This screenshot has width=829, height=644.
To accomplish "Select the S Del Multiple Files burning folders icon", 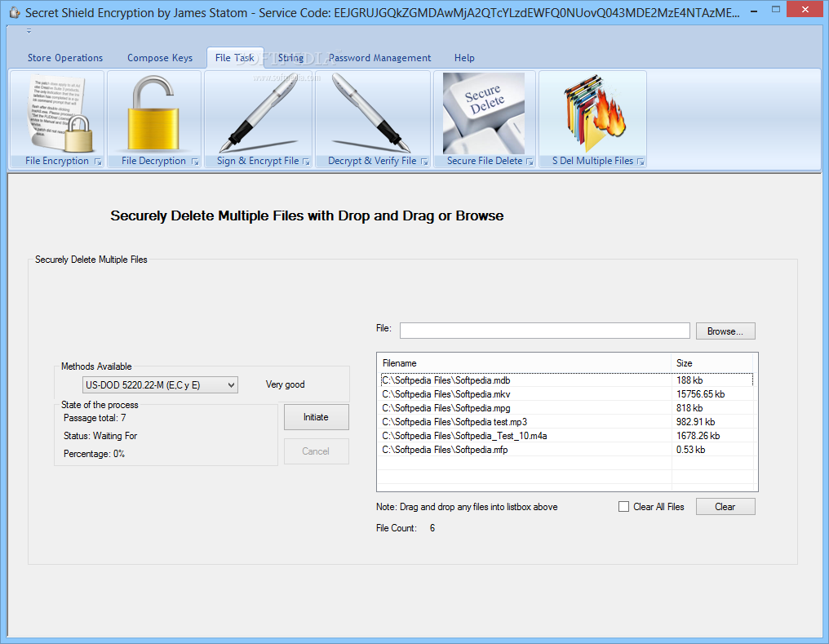I will click(x=595, y=113).
